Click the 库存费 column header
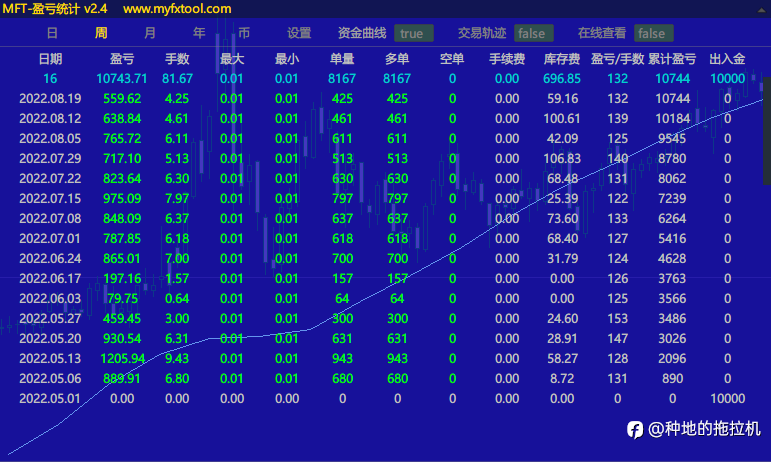 [562, 59]
